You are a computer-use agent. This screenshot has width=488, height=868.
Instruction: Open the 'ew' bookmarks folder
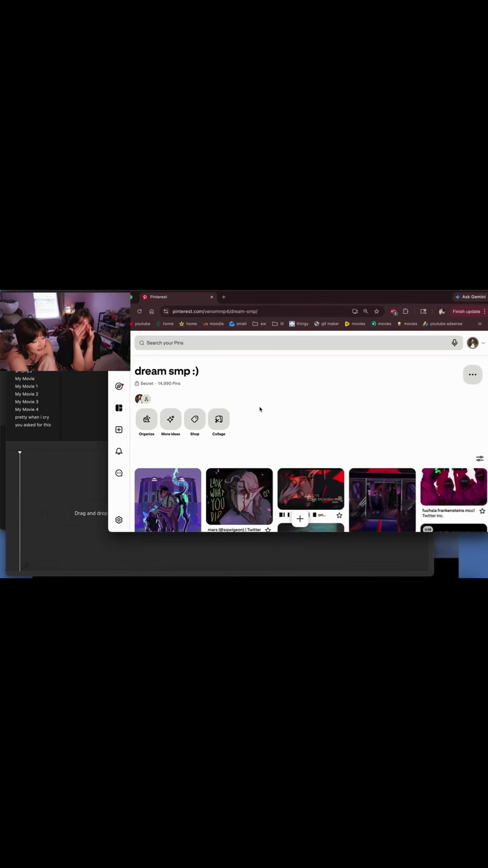pyautogui.click(x=259, y=324)
